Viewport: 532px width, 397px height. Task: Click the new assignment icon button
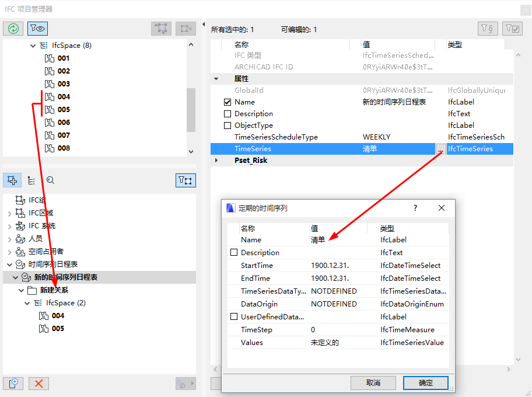(x=13, y=384)
